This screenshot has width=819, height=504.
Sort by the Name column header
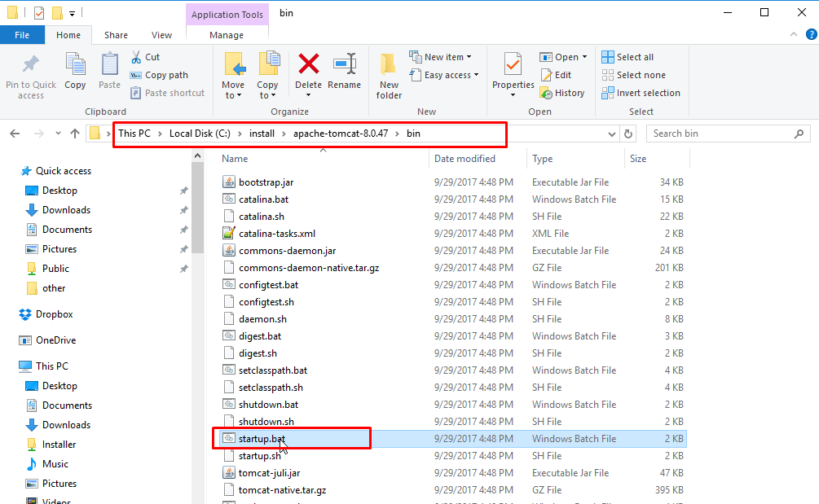[x=235, y=159]
